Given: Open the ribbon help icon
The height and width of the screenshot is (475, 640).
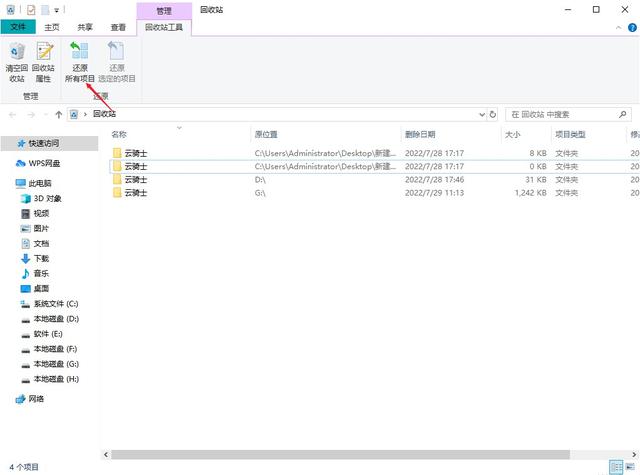Looking at the screenshot, I should click(x=632, y=28).
